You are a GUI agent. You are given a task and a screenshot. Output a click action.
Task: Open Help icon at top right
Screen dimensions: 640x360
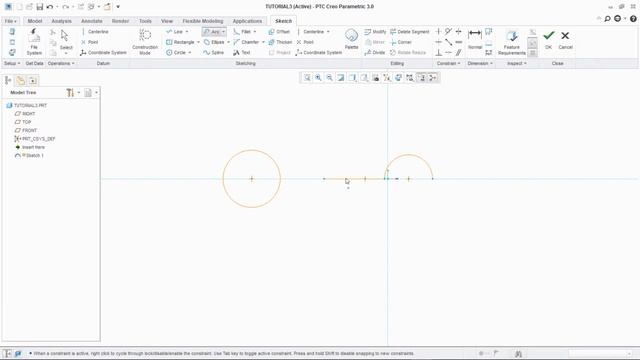[x=633, y=19]
